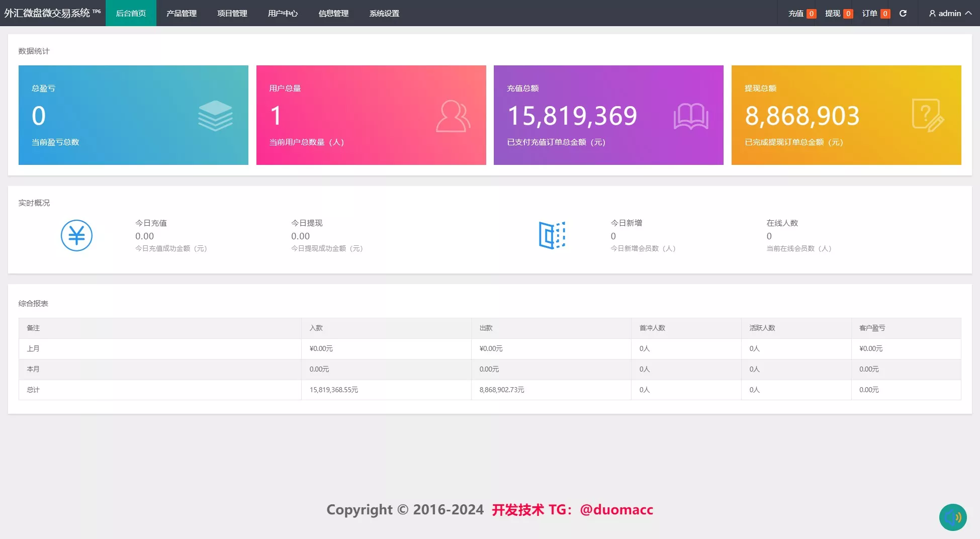Open the 充值 pending notifications
The height and width of the screenshot is (539, 980).
click(801, 14)
